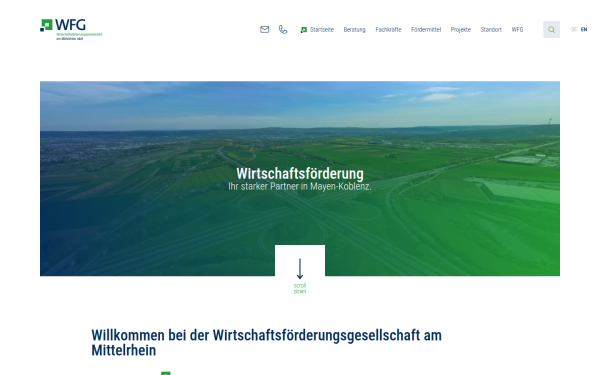
Task: Switch language to DE
Action: [573, 29]
